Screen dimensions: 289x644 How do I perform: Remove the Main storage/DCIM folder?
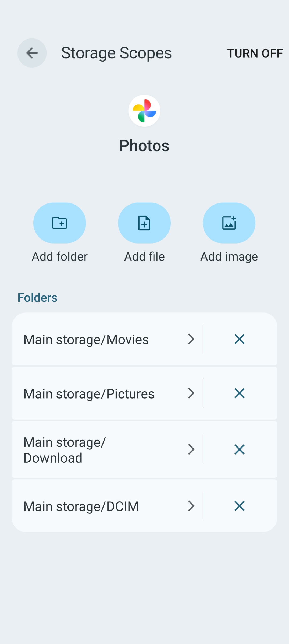pyautogui.click(x=239, y=506)
